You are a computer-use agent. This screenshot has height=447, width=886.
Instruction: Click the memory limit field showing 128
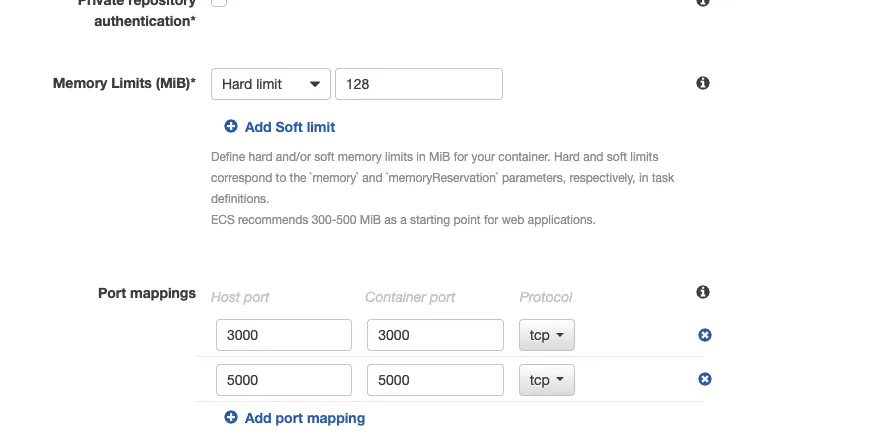(418, 84)
